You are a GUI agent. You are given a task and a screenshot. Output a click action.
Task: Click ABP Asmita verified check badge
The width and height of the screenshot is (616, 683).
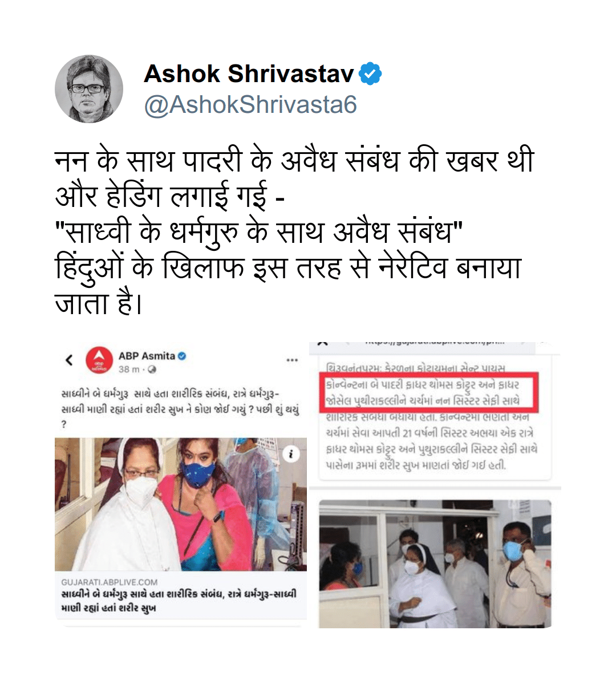[182, 356]
